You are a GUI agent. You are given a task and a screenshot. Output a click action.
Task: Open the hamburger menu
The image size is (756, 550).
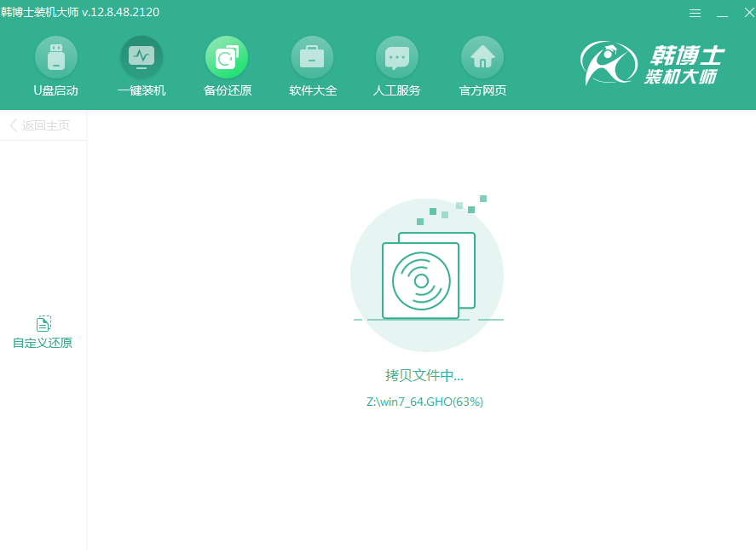click(695, 13)
